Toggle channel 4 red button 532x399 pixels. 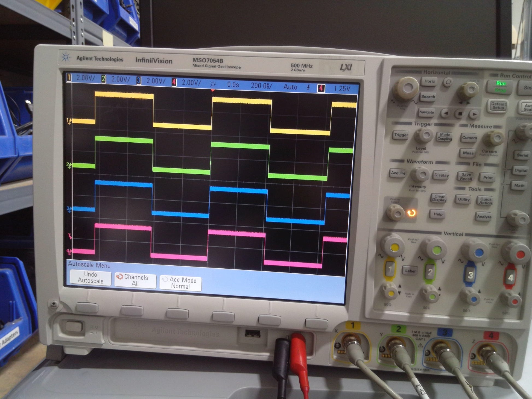[510, 277]
